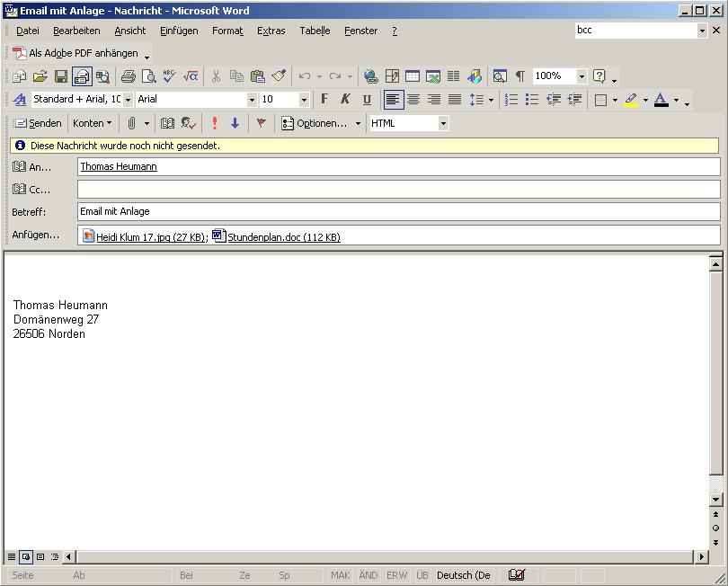Open the font size 10 dropdown
This screenshot has height=586, width=728.
(x=304, y=100)
